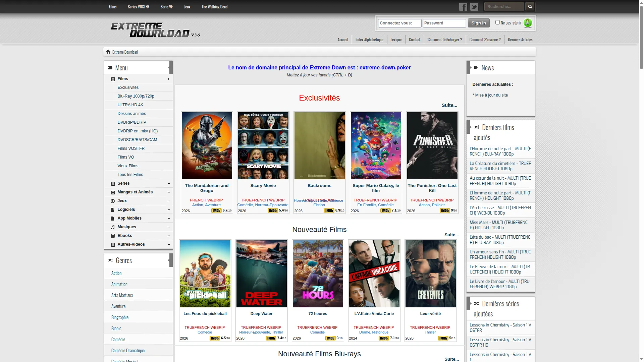This screenshot has height=362, width=644.
Task: Click the IMDb badge under 72 heures
Action: pyautogui.click(x=330, y=338)
